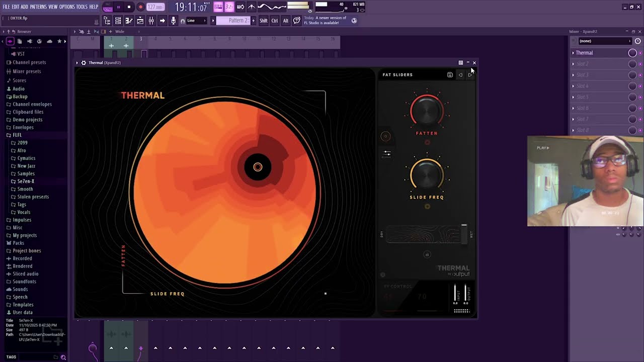Click the FAT SLIDERS preset name
This screenshot has width=644, height=362.
(x=397, y=75)
